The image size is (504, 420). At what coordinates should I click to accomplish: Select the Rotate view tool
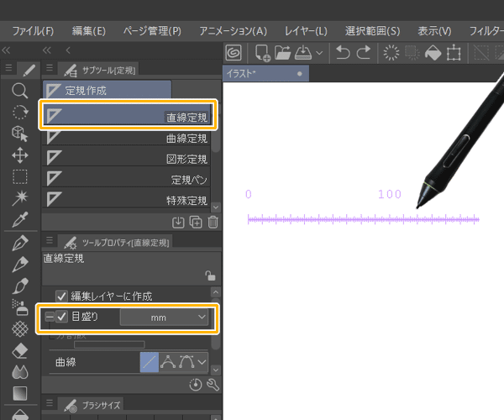[20, 113]
